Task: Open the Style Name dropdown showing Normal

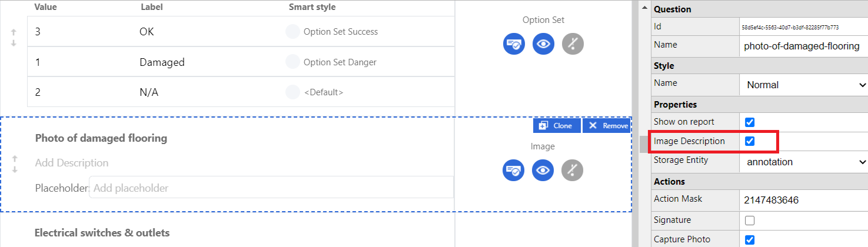Action: tap(803, 85)
